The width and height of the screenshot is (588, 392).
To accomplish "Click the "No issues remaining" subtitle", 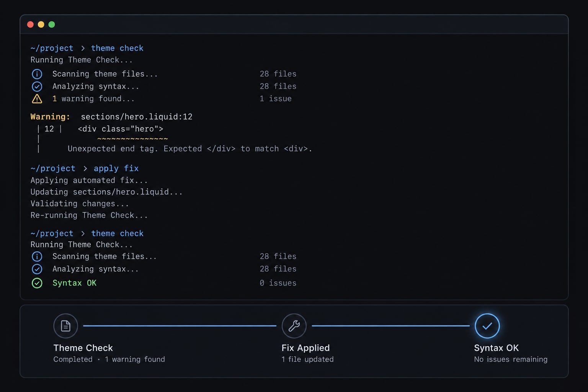I will click(511, 359).
